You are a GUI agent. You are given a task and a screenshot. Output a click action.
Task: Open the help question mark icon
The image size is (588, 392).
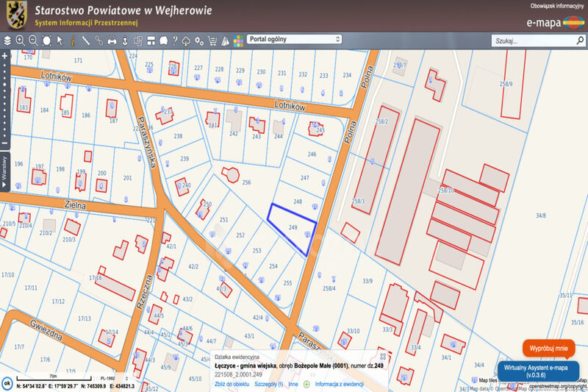174,40
